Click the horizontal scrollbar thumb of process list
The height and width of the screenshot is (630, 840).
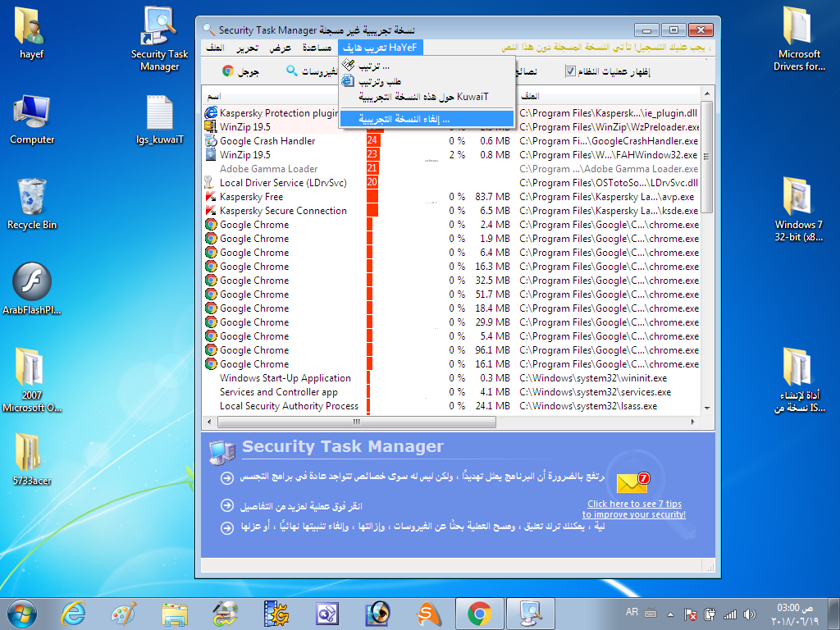click(x=357, y=422)
